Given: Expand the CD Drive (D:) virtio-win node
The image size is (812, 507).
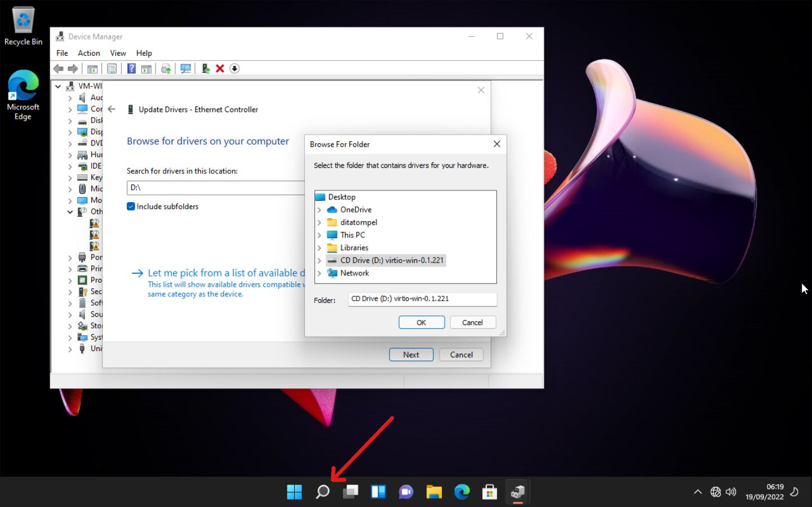Looking at the screenshot, I should click(320, 260).
